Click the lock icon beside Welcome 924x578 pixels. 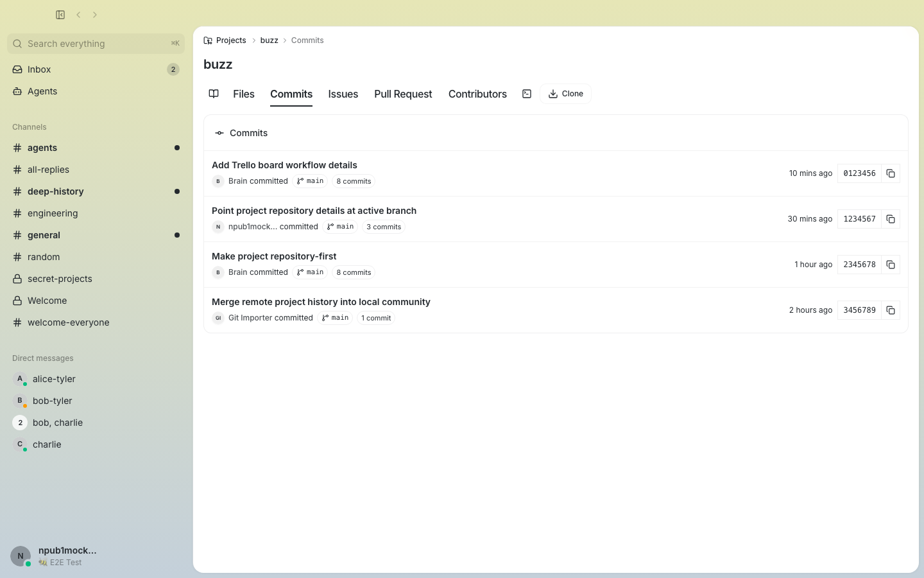coord(17,301)
